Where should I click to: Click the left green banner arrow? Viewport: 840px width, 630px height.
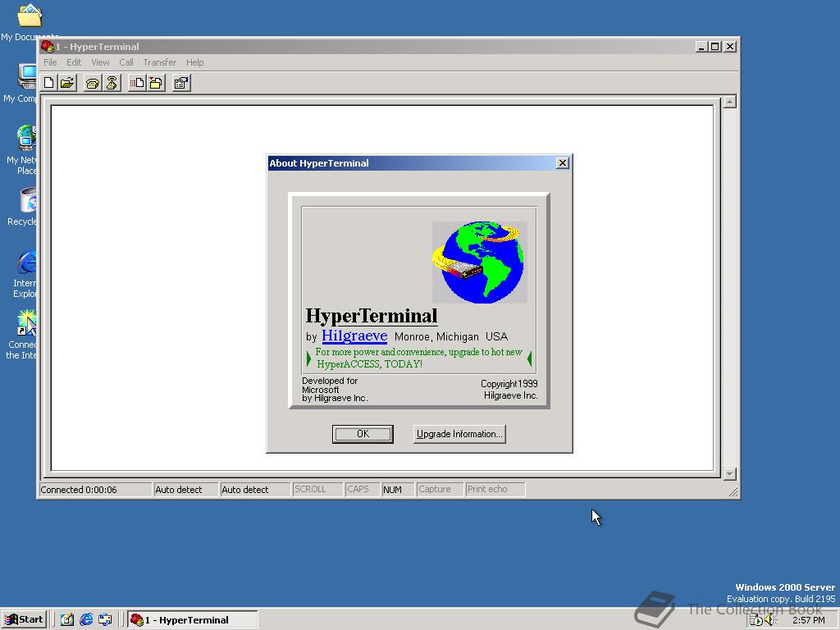point(308,358)
